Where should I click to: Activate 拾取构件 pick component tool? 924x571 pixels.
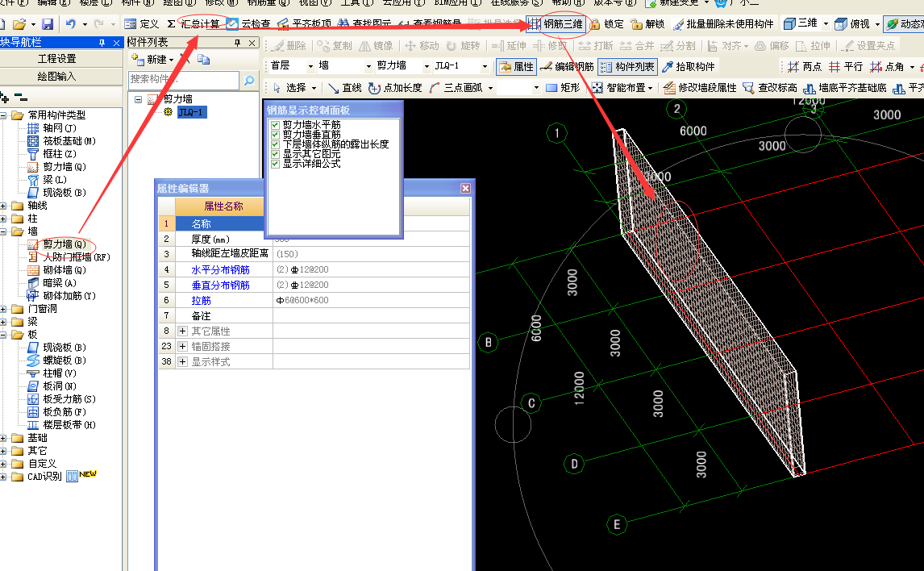[689, 67]
